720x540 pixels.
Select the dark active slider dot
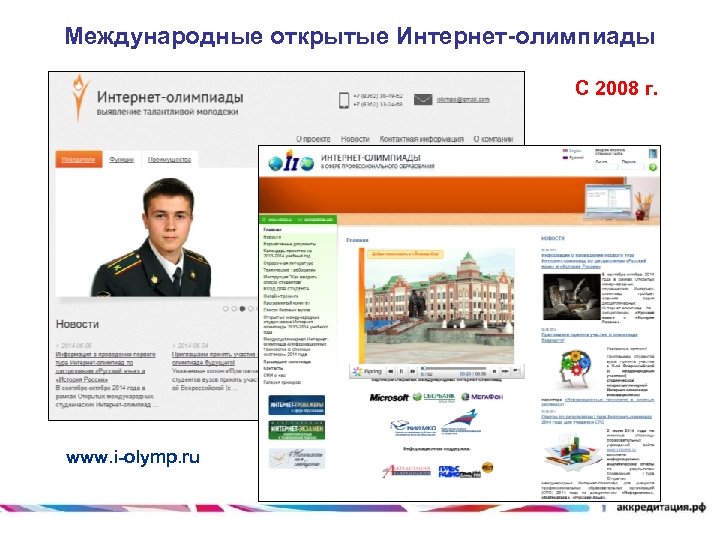tap(242, 309)
